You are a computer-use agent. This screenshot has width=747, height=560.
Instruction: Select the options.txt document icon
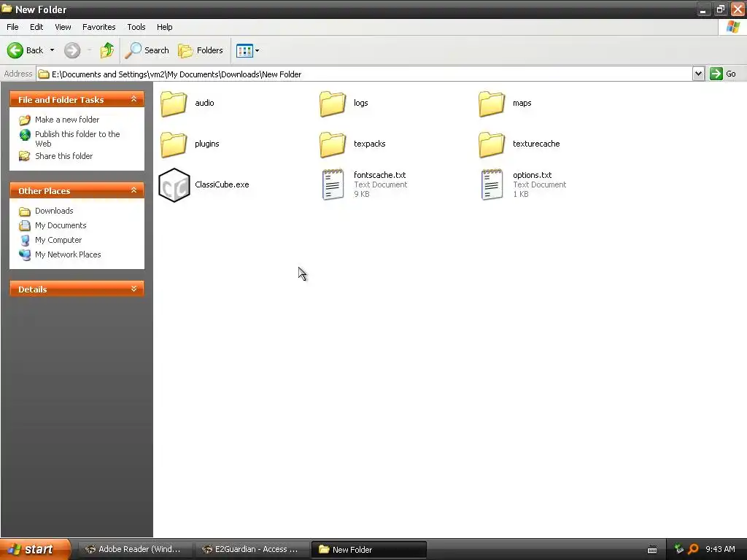click(492, 184)
